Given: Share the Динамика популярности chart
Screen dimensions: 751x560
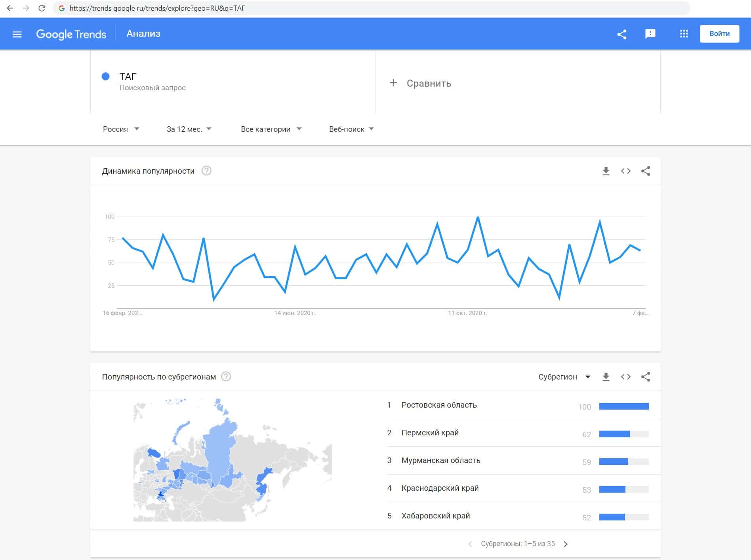Looking at the screenshot, I should 646,171.
